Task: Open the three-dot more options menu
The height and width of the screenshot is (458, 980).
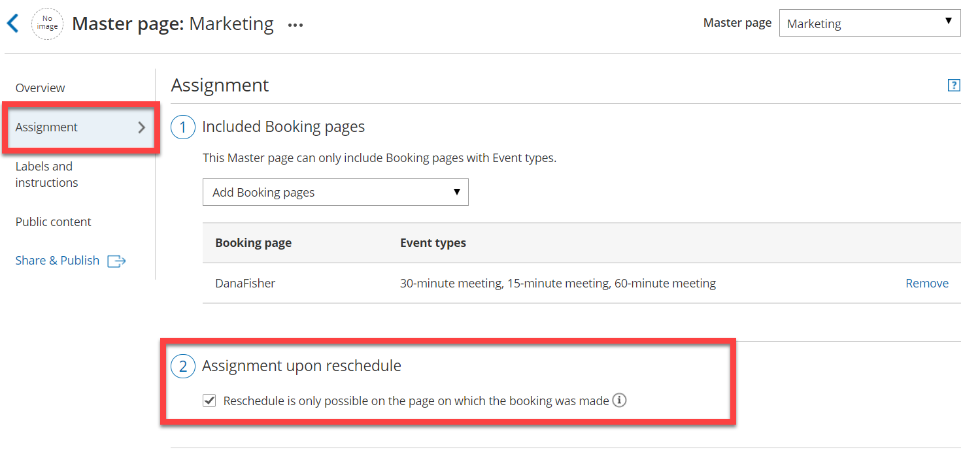Action: pyautogui.click(x=296, y=25)
